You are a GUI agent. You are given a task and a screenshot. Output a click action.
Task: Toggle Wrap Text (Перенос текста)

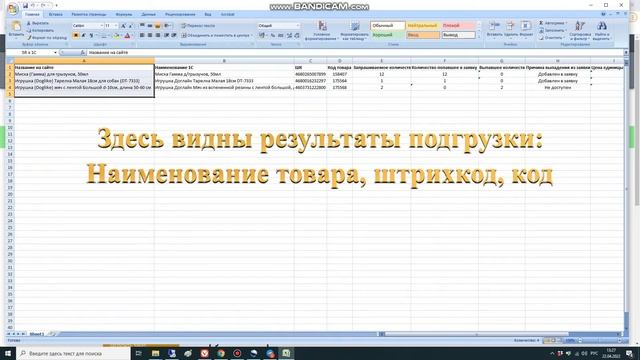(198, 26)
